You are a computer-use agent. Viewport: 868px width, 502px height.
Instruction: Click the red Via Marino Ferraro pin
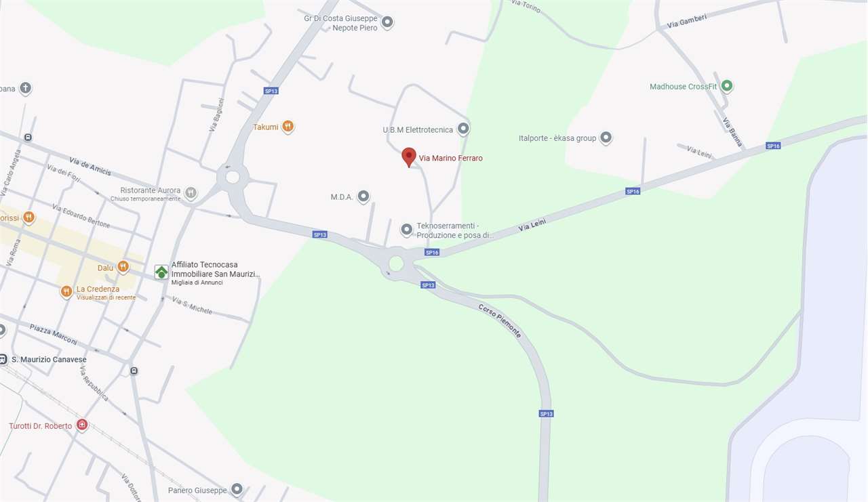coord(408,157)
